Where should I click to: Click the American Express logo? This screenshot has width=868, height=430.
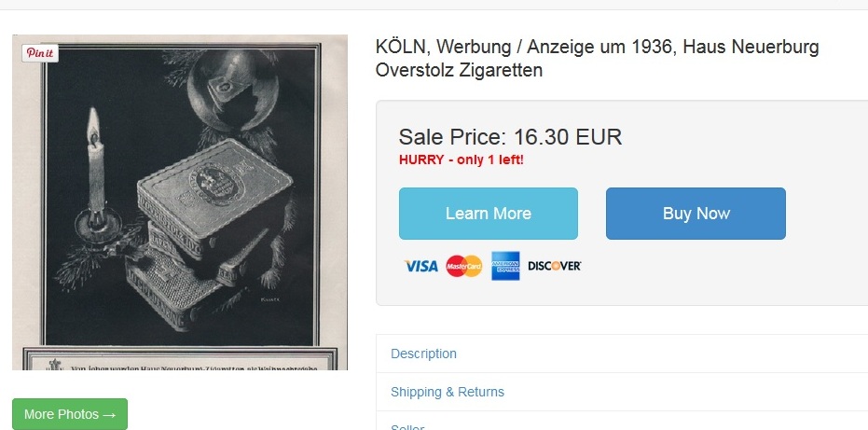505,266
